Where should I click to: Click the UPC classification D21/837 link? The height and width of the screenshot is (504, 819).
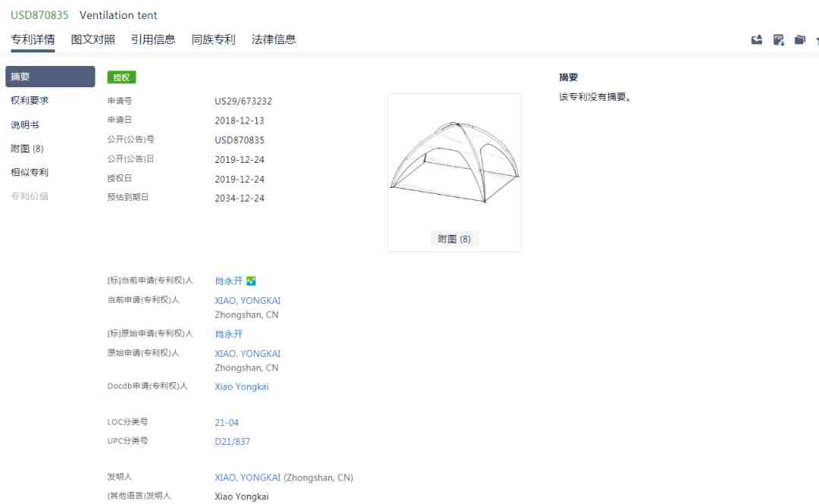click(233, 442)
